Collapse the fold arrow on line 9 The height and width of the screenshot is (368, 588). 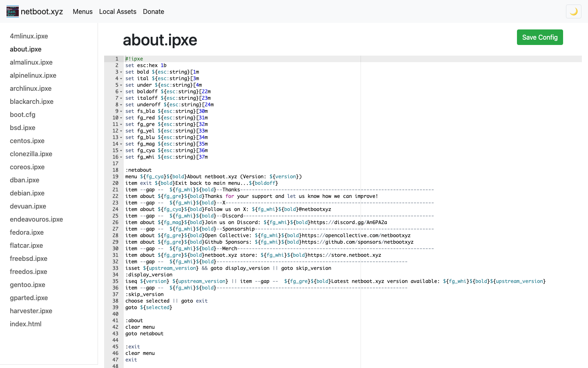click(x=121, y=111)
